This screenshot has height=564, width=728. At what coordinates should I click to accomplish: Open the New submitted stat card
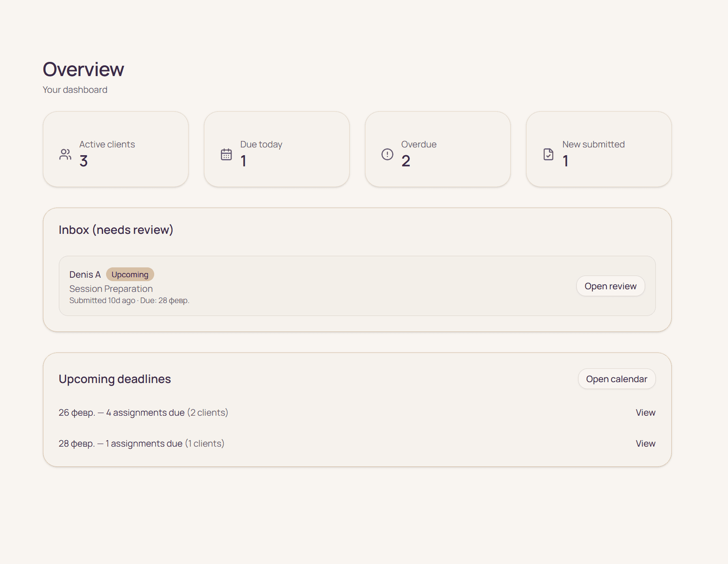[598, 149]
